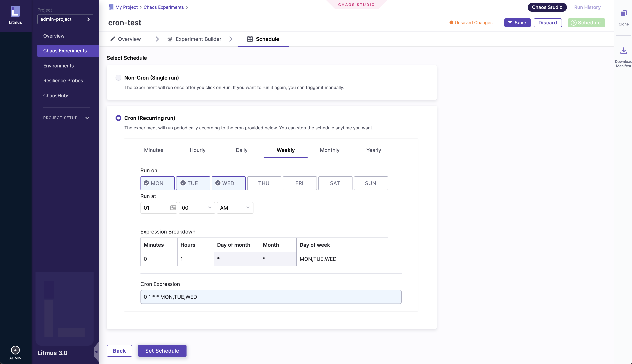This screenshot has height=364, width=632.
Task: Enable the FRI day toggle
Action: pos(299,183)
